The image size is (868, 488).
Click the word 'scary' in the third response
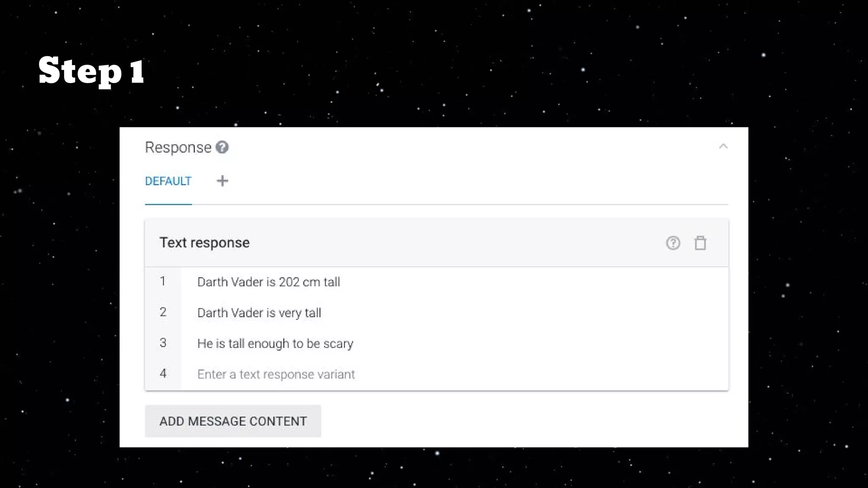[338, 344]
